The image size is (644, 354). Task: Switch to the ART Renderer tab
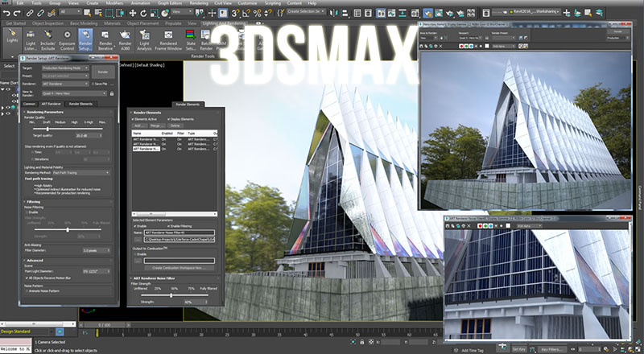point(51,104)
